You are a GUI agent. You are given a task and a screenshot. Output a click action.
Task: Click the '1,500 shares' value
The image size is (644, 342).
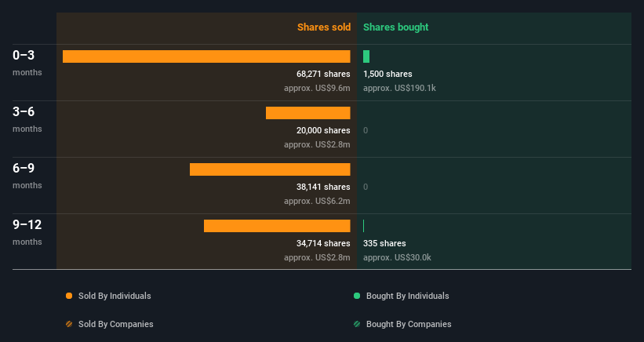(387, 74)
